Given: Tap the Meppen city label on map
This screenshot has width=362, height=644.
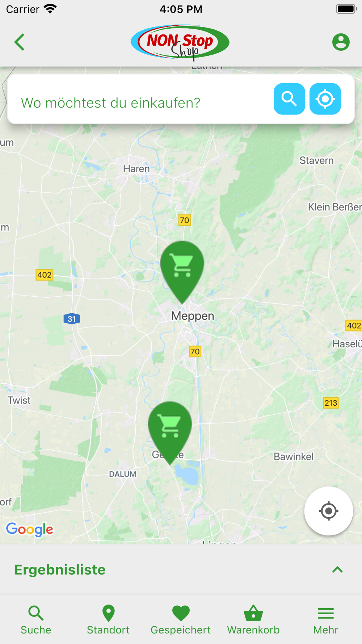Looking at the screenshot, I should click(x=193, y=316).
